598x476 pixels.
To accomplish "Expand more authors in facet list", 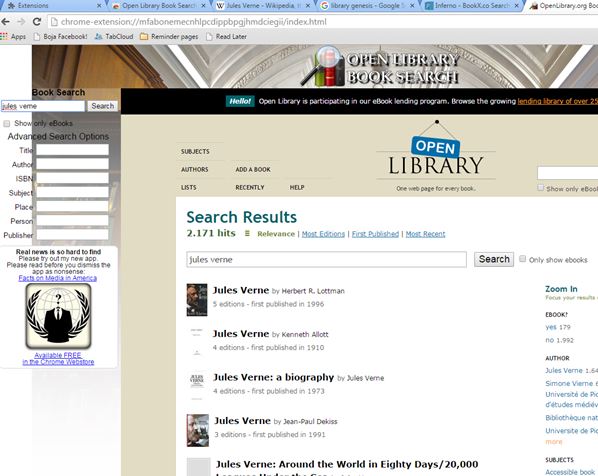I will click(x=553, y=442).
